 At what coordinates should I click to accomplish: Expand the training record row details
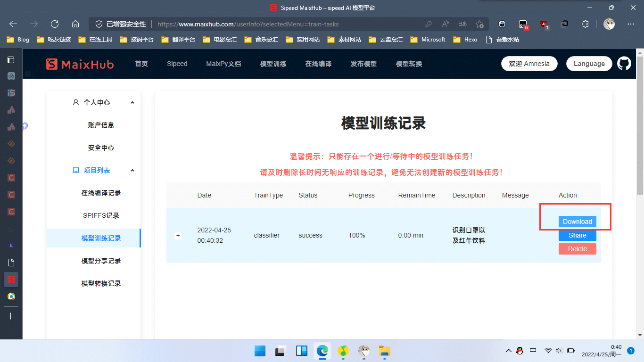[x=178, y=235]
